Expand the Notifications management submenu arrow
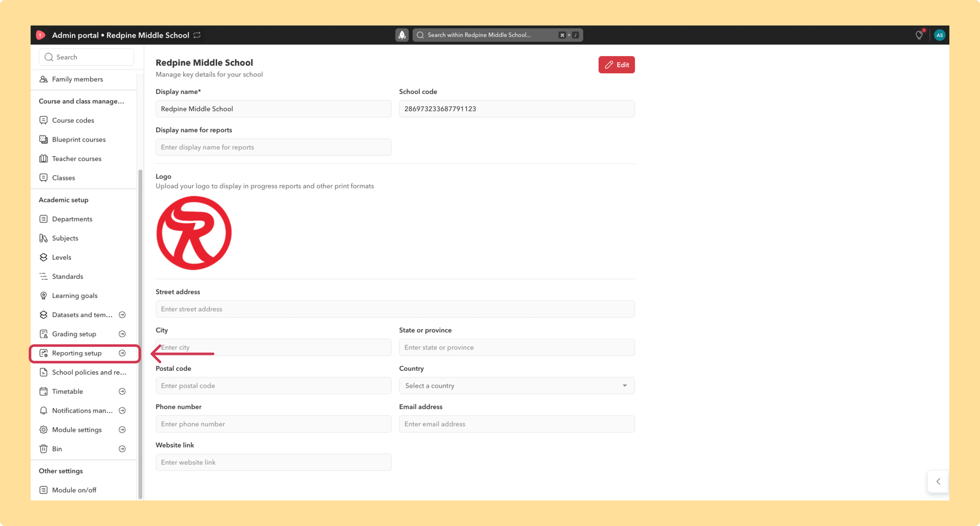This screenshot has height=526, width=980. click(x=122, y=410)
